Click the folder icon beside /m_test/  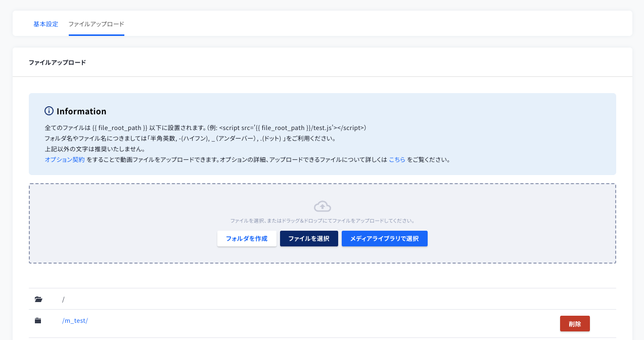tap(38, 321)
